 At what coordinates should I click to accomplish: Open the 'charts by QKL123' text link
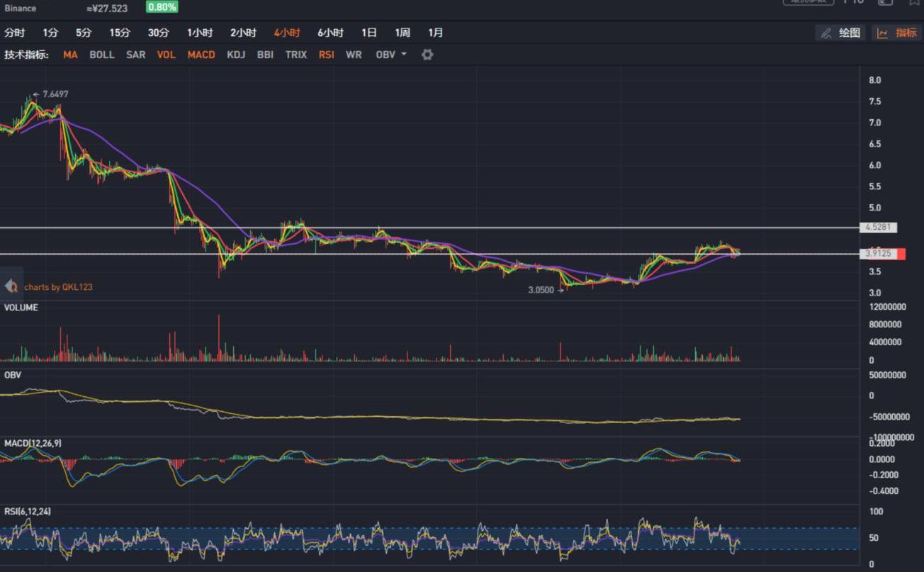point(58,287)
